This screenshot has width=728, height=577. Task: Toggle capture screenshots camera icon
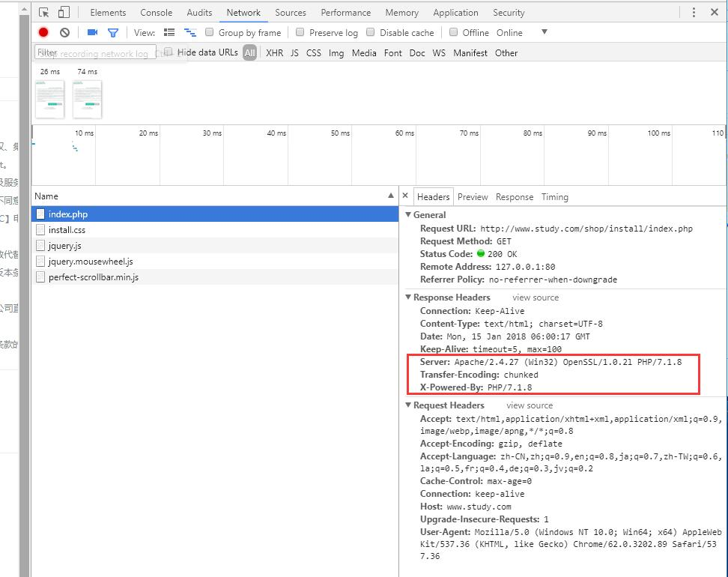[x=92, y=32]
